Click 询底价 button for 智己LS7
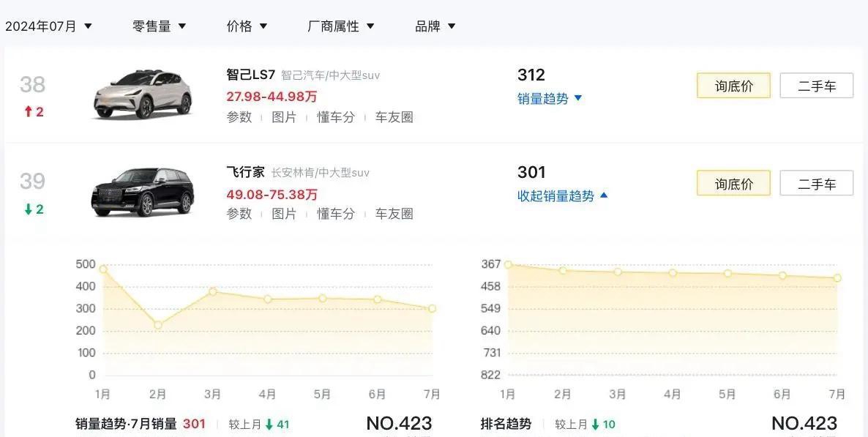This screenshot has height=437, width=868. pos(733,86)
